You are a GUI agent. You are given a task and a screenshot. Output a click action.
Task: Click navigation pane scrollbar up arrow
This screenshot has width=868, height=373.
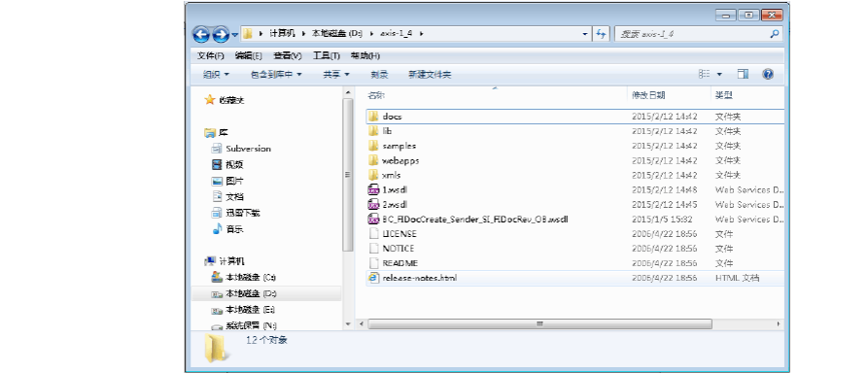348,92
